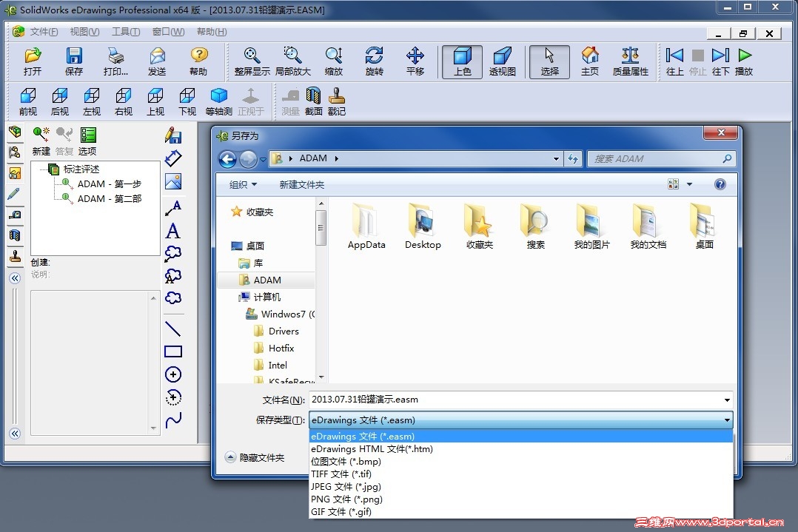This screenshot has width=798, height=532.
Task: Click the 保存 (Save) toolbar icon
Action: coord(74,61)
